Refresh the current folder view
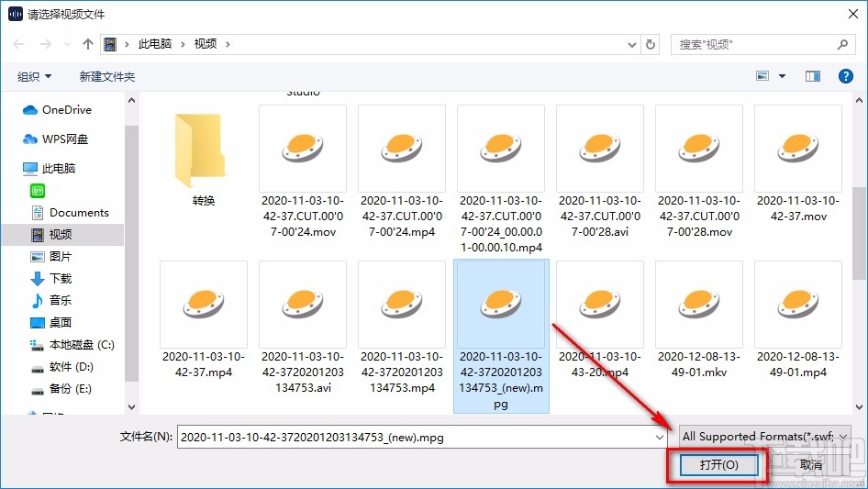Screen dimensions: 868x489 (651, 44)
